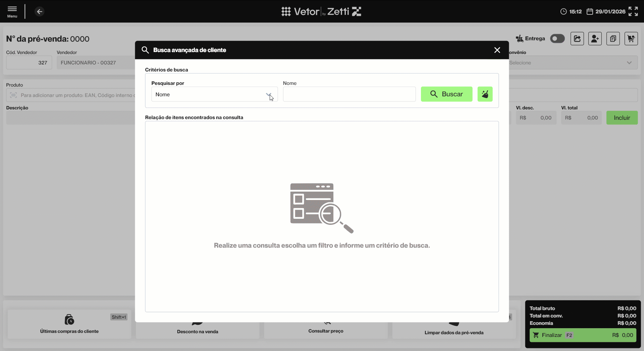Expand the Convênio Selecione dropdown
The width and height of the screenshot is (644, 351).
(573, 63)
